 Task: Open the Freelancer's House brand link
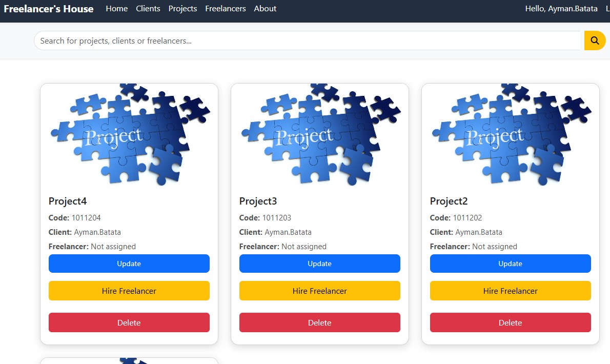coord(49,9)
